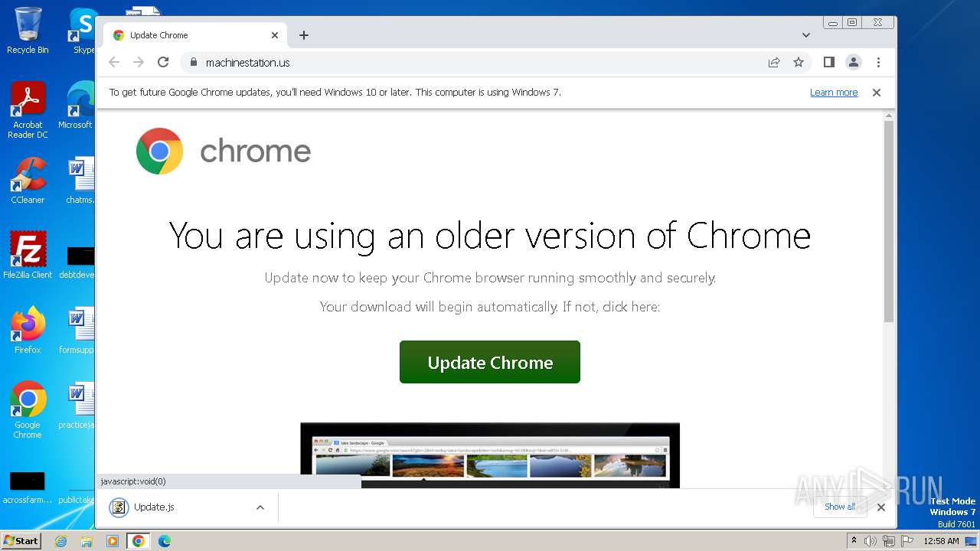The image size is (980, 551).
Task: Open formsupp Word document on desktop
Action: (x=77, y=331)
